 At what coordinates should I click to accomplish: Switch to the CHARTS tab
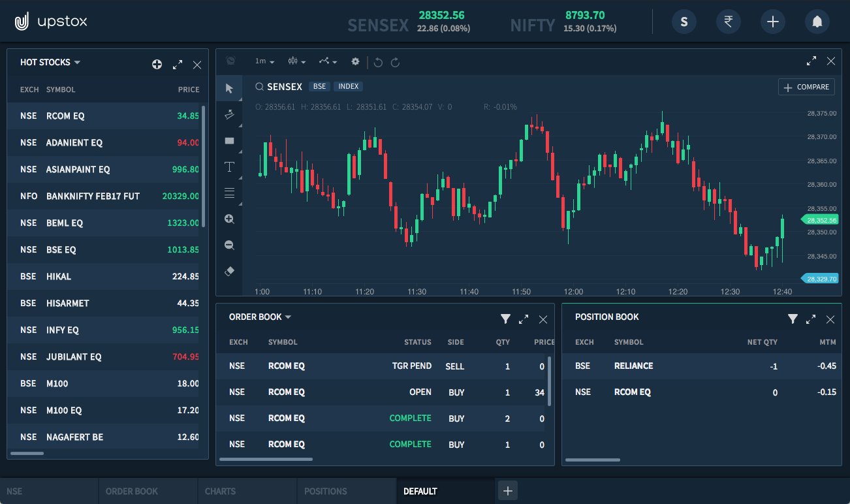pos(220,491)
